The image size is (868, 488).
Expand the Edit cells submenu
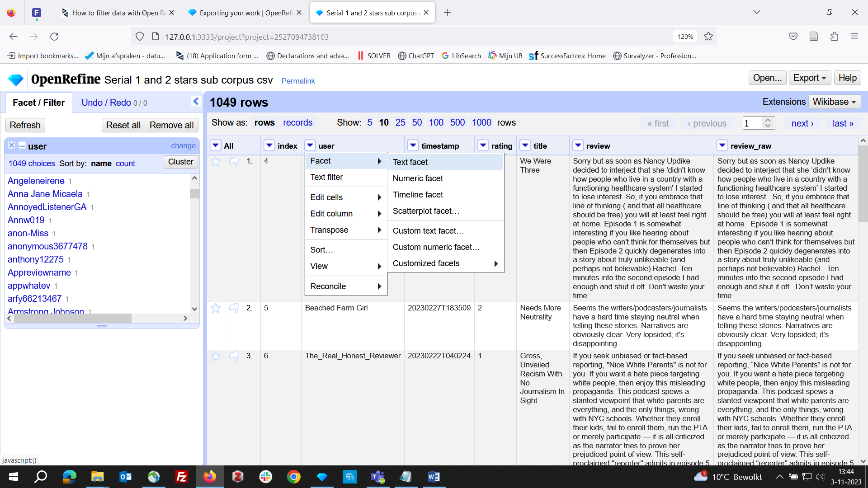click(x=346, y=197)
